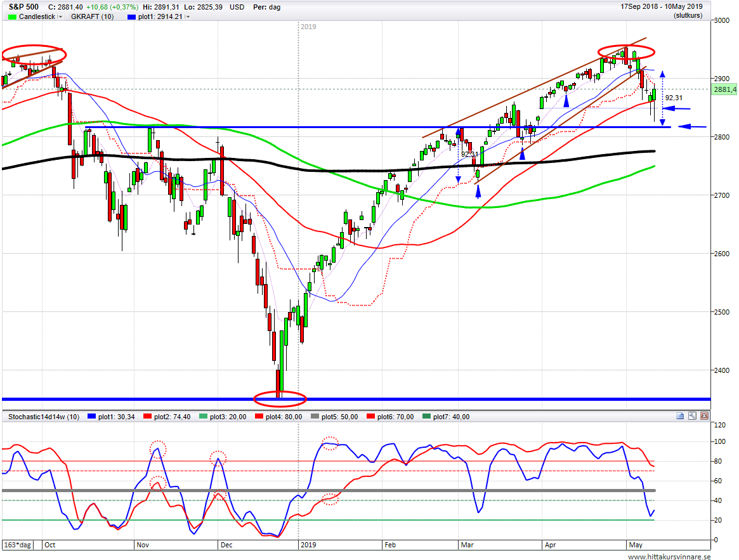Click the Mar label on the time axis
Viewport: 739px width, 560px height.
[467, 545]
